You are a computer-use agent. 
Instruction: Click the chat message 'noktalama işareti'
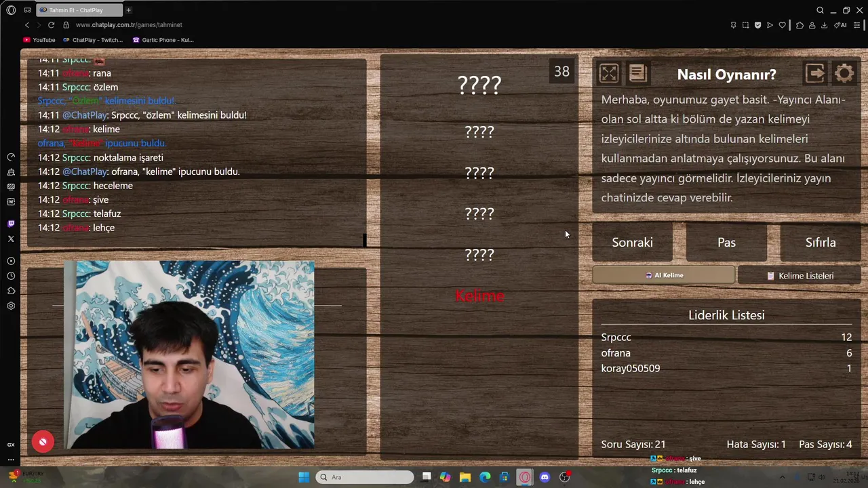[x=128, y=157]
